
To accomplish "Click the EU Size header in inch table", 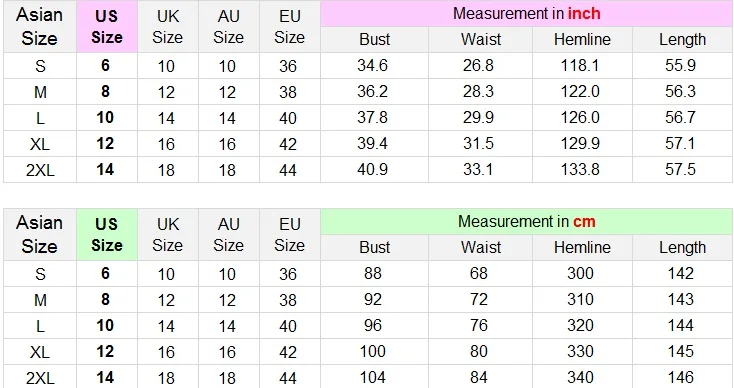I will [289, 26].
